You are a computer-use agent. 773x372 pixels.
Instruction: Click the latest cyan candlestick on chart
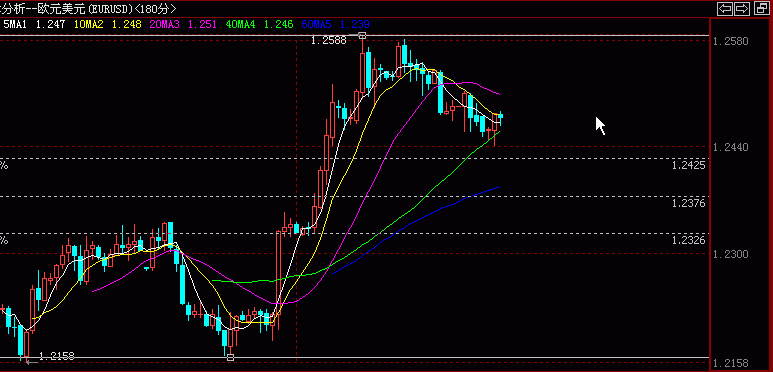tap(501, 117)
